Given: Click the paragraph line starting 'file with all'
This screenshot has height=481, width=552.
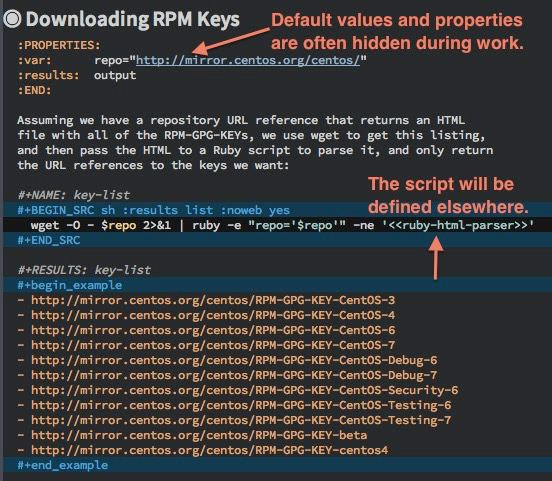Looking at the screenshot, I should tap(251, 135).
